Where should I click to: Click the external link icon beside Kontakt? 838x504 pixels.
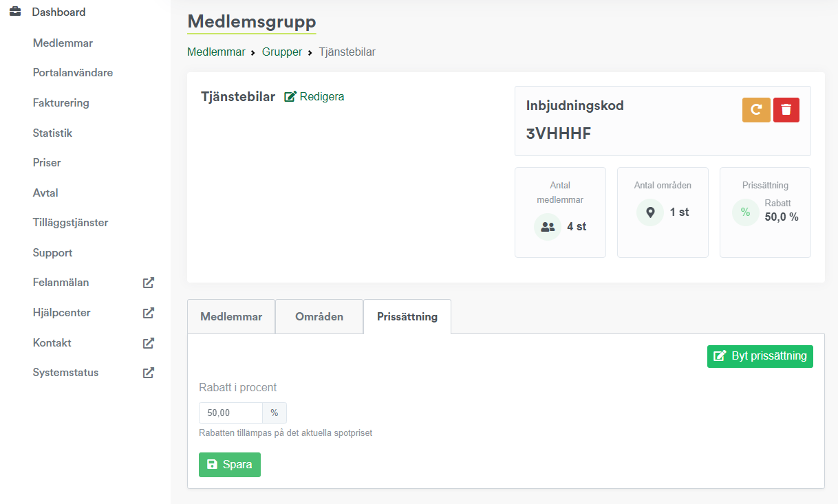148,343
